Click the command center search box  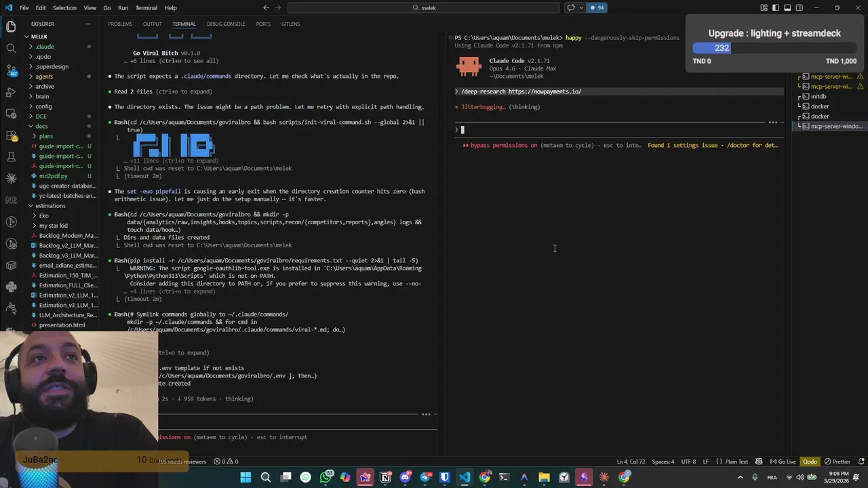click(x=424, y=7)
